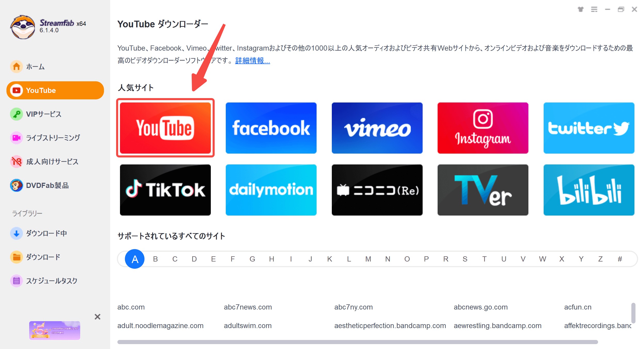Open the Dailymotion site tile

click(271, 190)
